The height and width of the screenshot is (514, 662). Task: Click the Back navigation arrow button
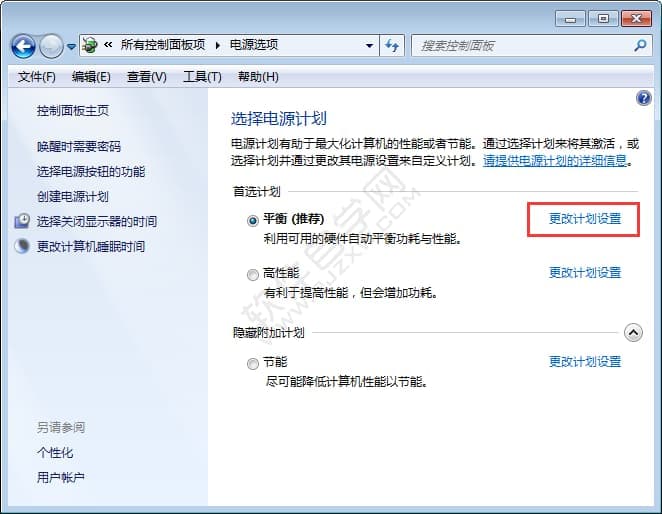(22, 46)
